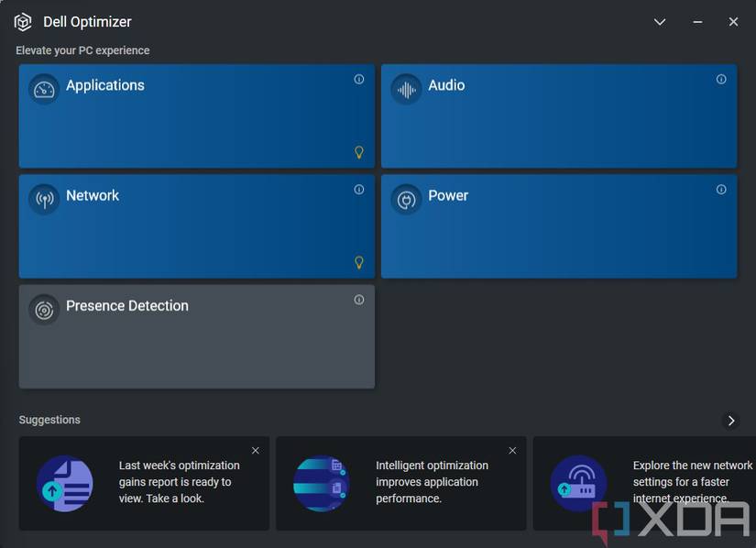Open "Intelligent optimization improves application performance" text
The height and width of the screenshot is (548, 756).
click(x=432, y=481)
